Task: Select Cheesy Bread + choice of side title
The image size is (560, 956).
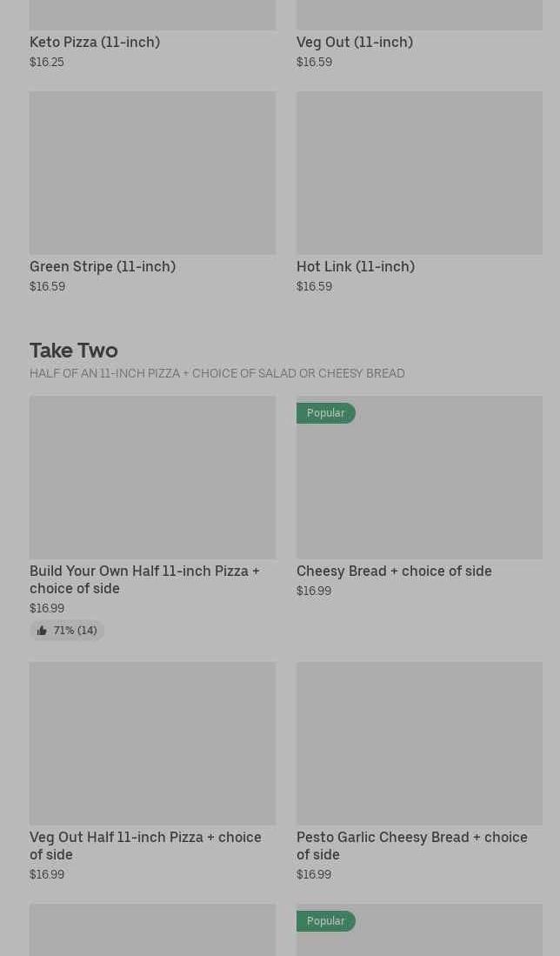Action: click(x=394, y=571)
